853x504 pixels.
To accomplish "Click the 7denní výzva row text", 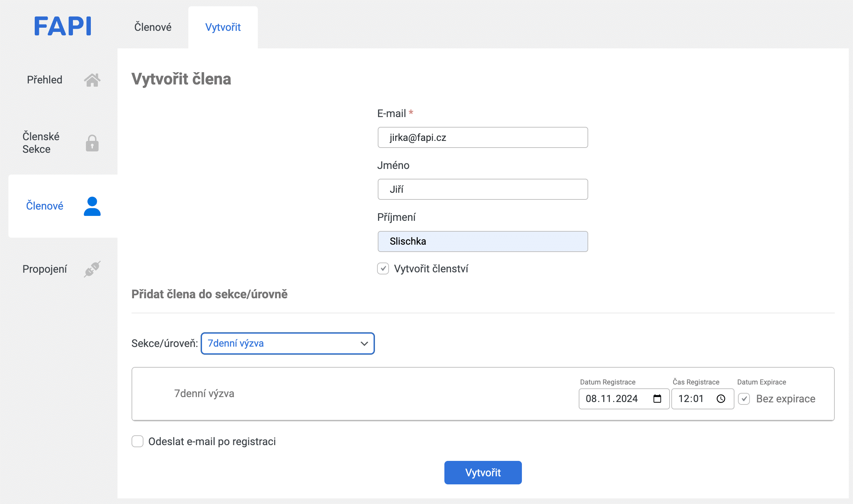I will point(204,394).
